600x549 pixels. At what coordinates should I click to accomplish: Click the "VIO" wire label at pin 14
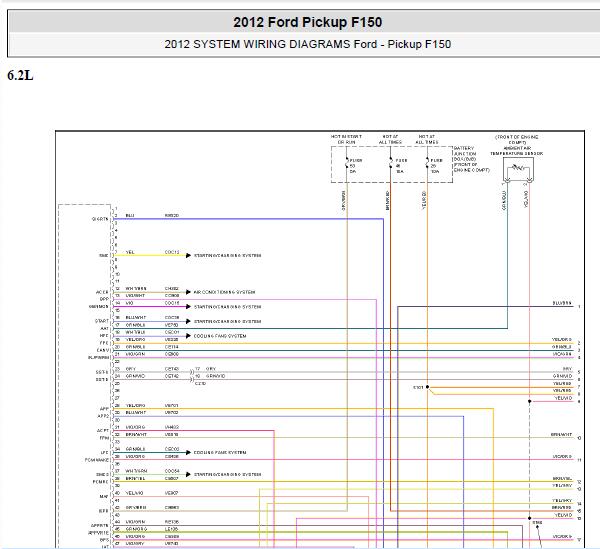(x=129, y=303)
